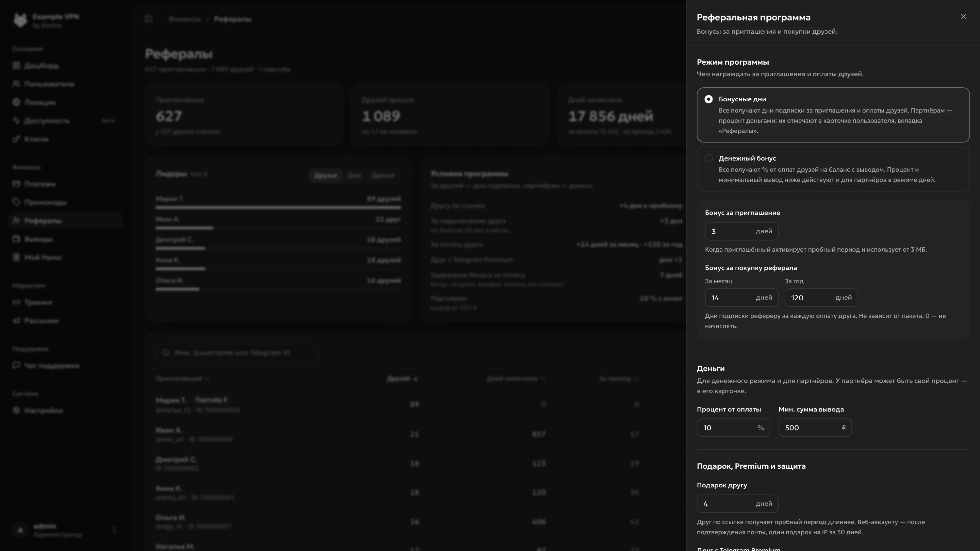980x551 pixels.
Task: Click the Выводы icon in sidebar
Action: 16,239
